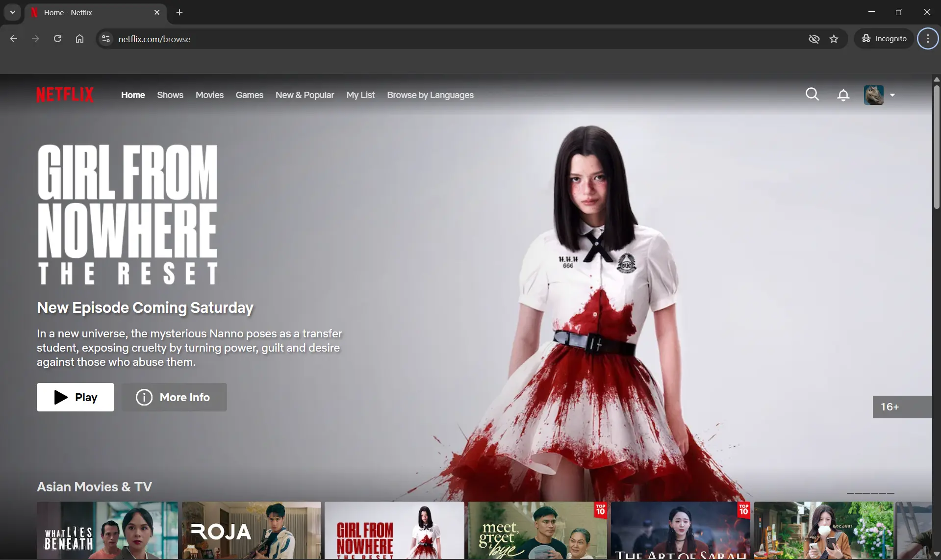Open the Meet, Greet & Bye thumbnail

537,531
